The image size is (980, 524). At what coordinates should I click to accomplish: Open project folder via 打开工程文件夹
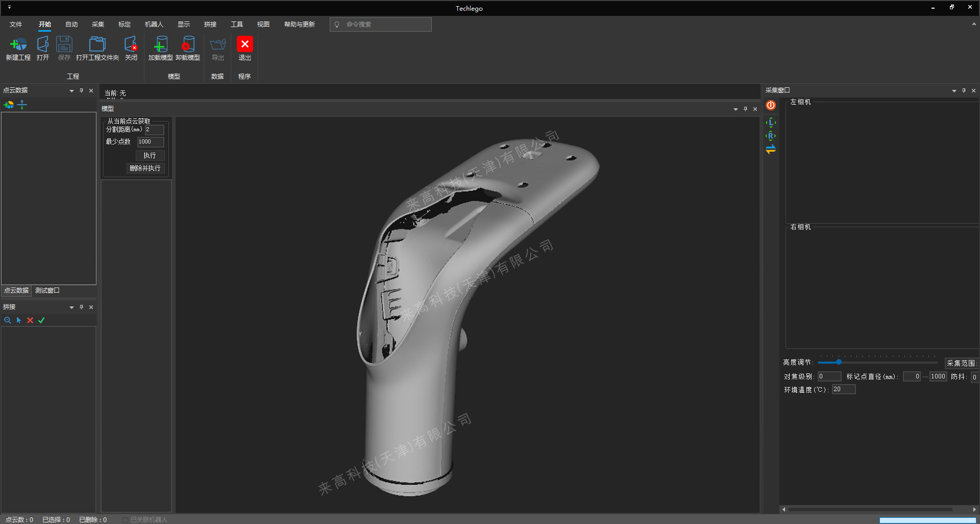click(x=97, y=45)
